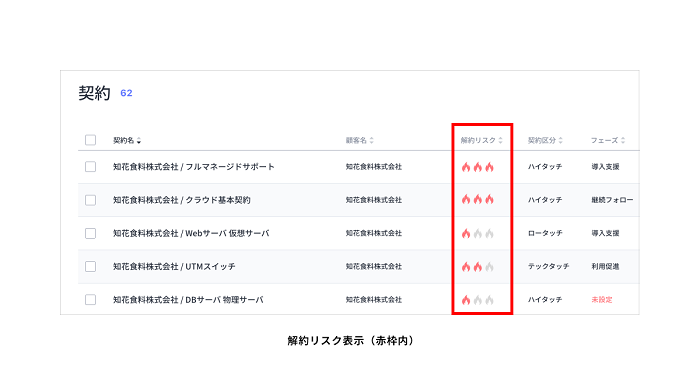700x385 pixels.
Task: Check the DBサーバ 物理サーバ row checkbox
Action: (x=91, y=300)
